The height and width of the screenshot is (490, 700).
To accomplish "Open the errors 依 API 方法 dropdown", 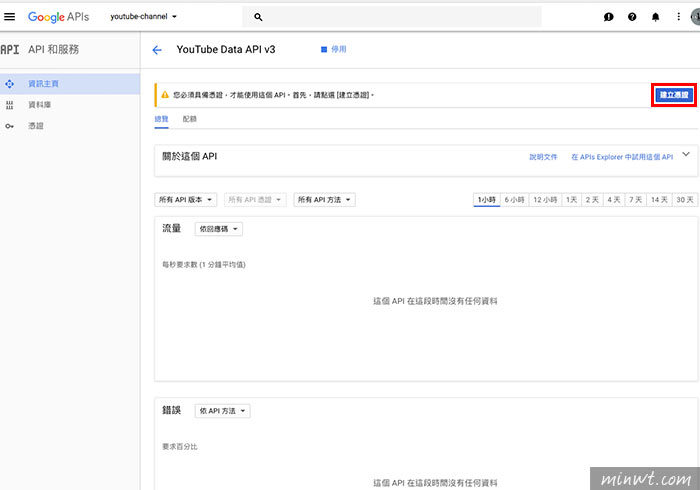I will pos(222,411).
